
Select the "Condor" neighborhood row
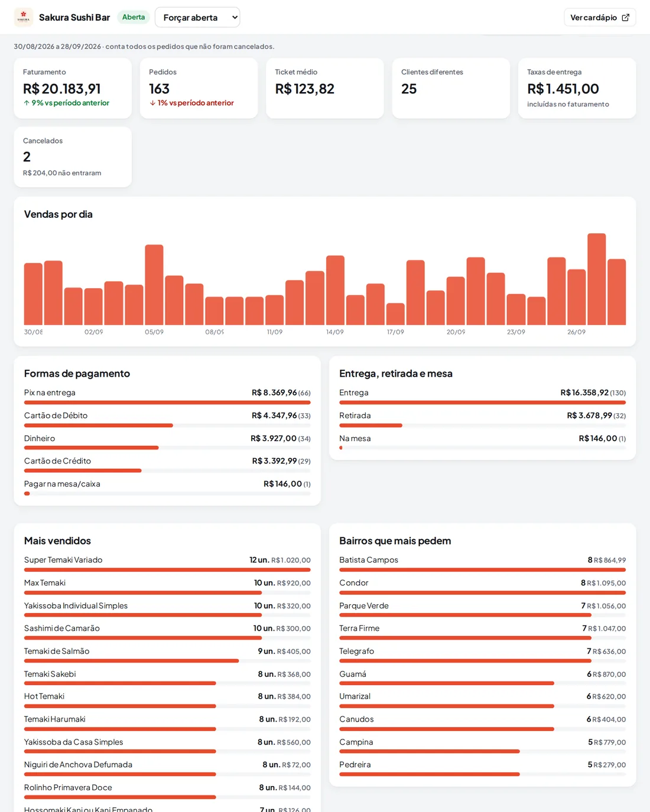coord(482,586)
